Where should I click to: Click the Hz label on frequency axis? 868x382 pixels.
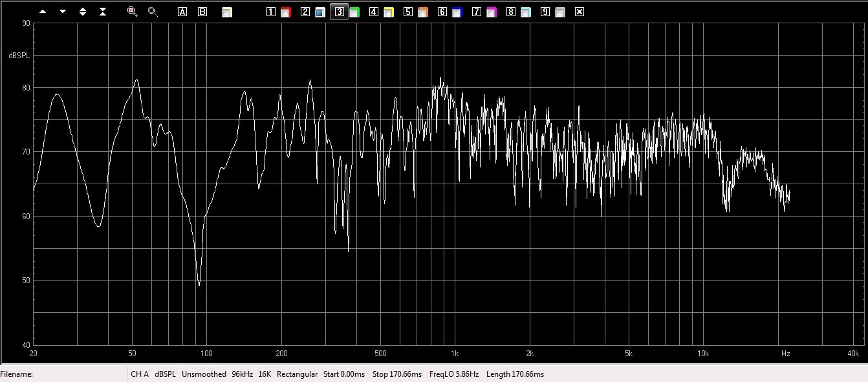point(785,354)
